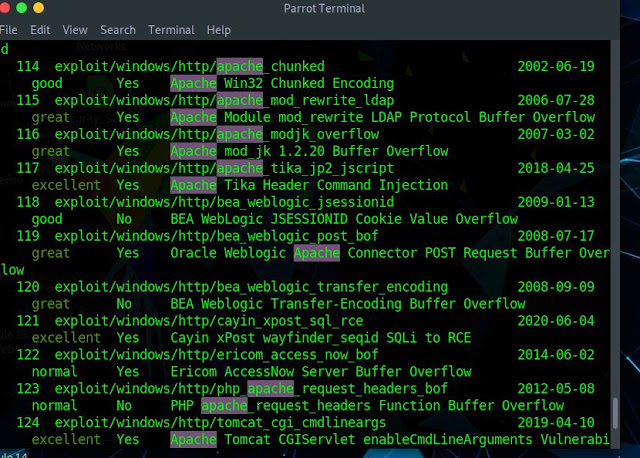The height and width of the screenshot is (458, 640).
Task: Click the date 2012-05-08
Action: (556, 388)
